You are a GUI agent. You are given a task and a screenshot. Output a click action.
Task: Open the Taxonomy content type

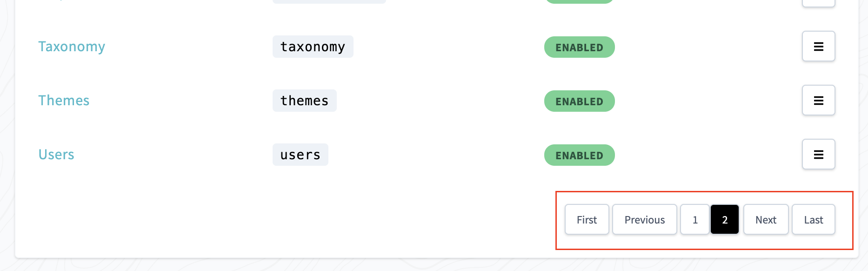pos(72,46)
